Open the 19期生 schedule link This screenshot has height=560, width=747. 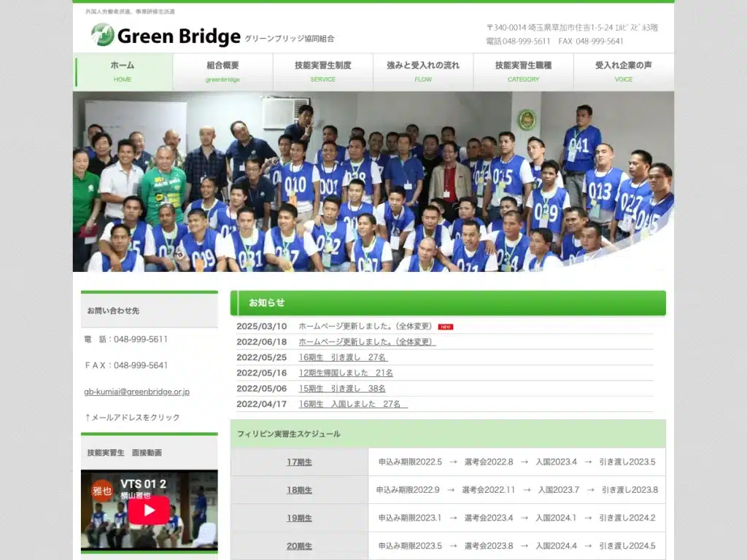[299, 518]
